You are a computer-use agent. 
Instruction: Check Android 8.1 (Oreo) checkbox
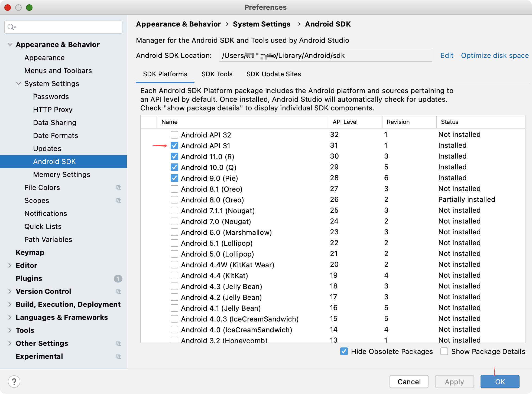point(174,189)
